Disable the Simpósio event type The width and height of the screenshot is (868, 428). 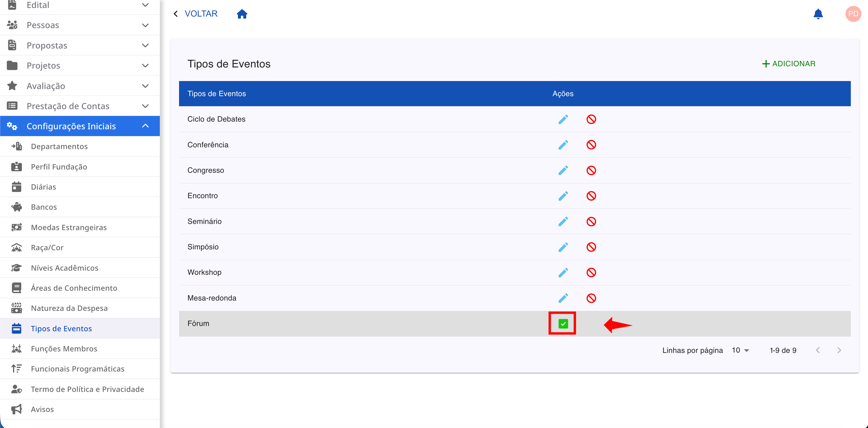click(591, 247)
